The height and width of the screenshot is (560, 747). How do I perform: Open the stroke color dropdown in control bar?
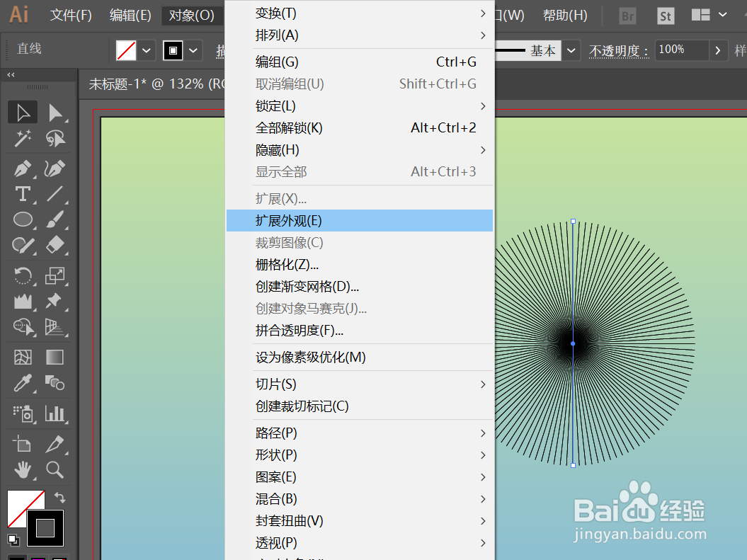[x=193, y=50]
